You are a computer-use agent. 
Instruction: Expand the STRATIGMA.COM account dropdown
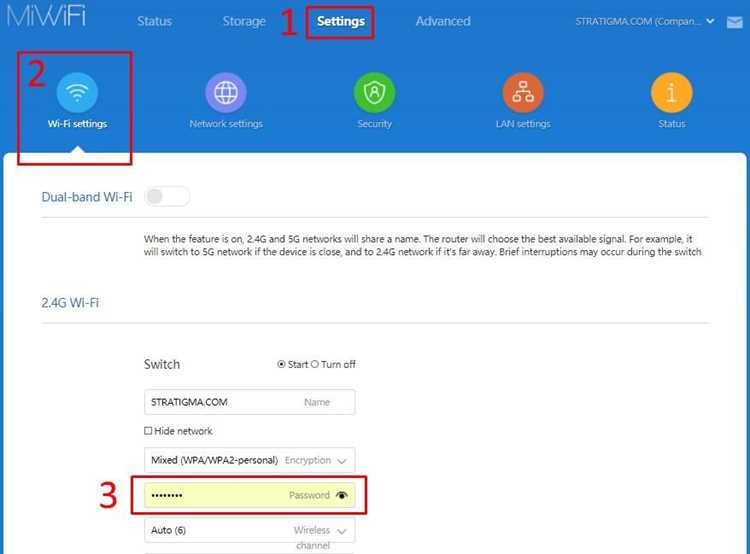click(x=644, y=21)
